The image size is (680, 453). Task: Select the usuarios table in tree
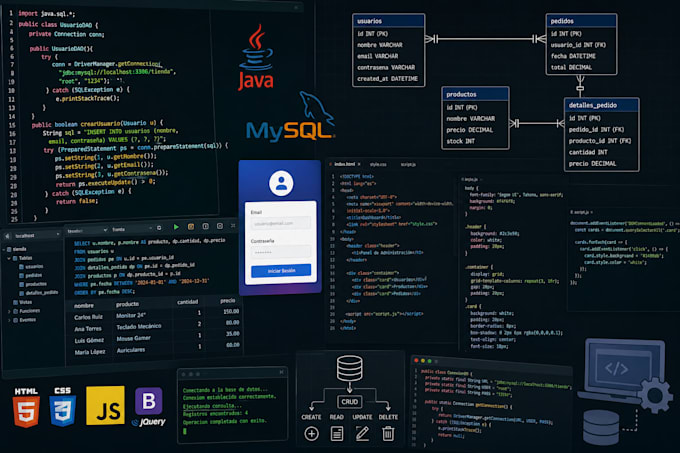click(x=31, y=267)
